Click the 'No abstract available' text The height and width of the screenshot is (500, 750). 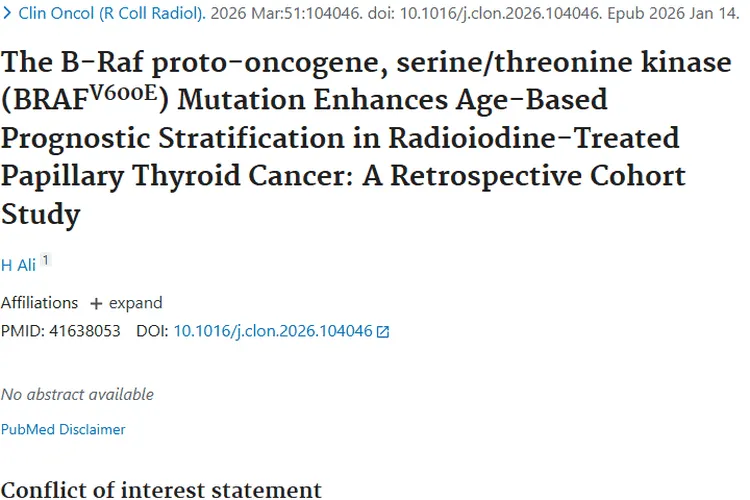(77, 394)
